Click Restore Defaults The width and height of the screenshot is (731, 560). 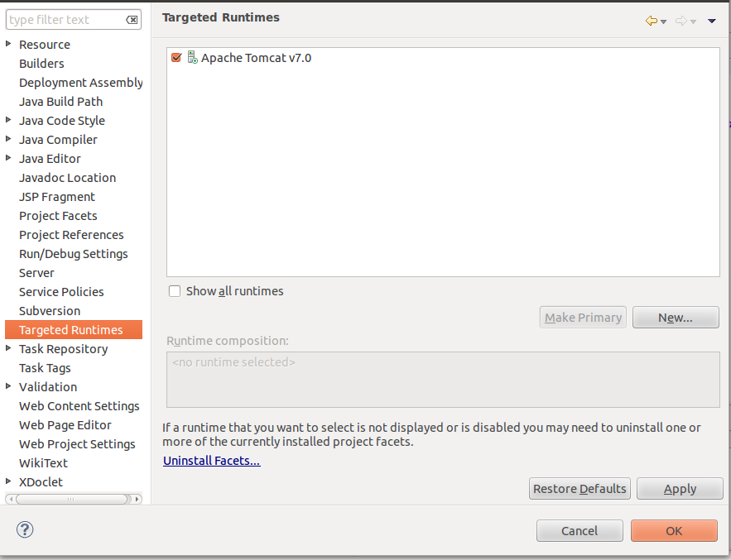click(x=580, y=488)
